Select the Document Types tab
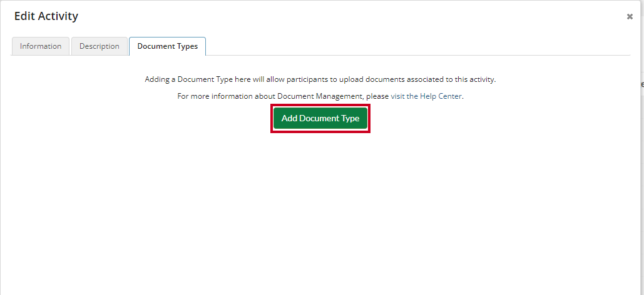This screenshot has height=295, width=644. coord(168,46)
